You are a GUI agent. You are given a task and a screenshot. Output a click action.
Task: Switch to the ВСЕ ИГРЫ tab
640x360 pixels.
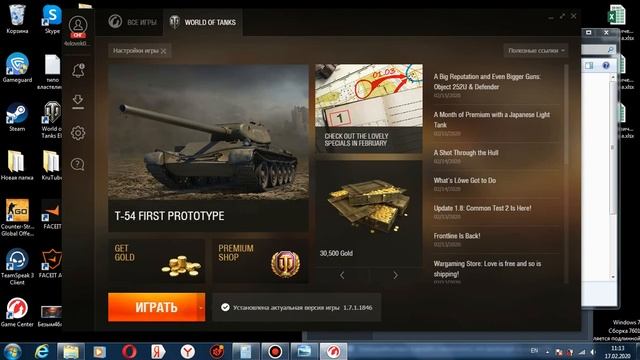click(x=133, y=22)
